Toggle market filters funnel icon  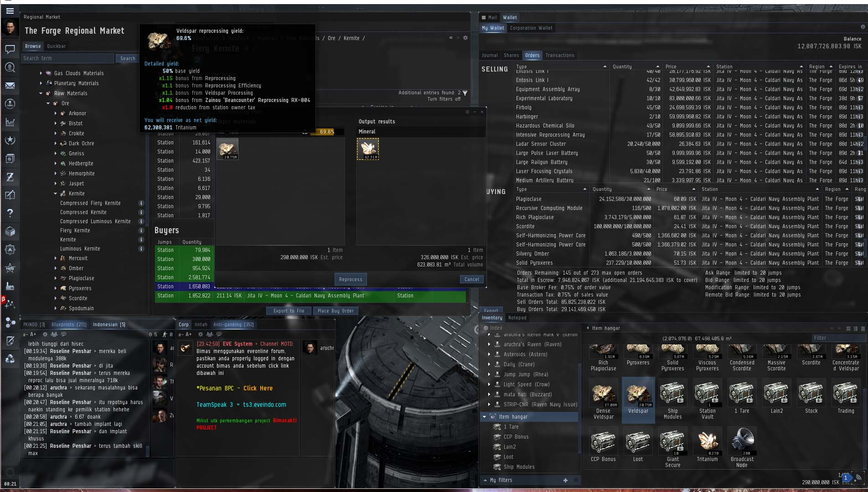(x=465, y=93)
